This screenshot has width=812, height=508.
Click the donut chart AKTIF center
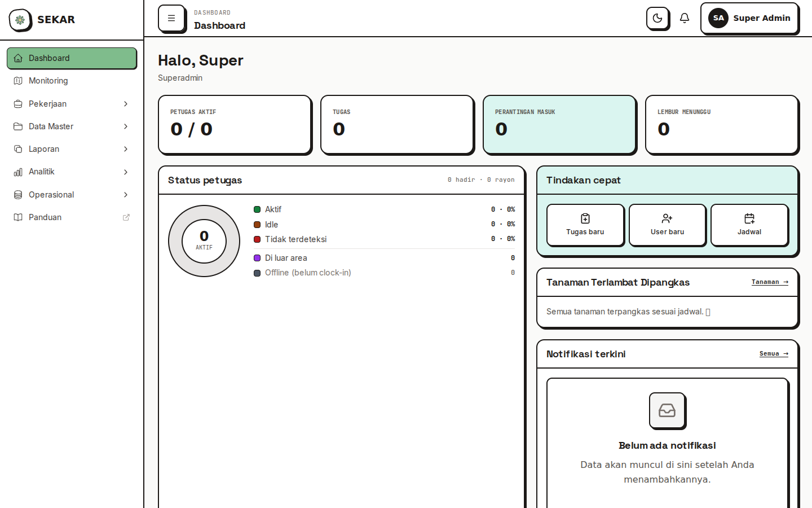click(204, 241)
